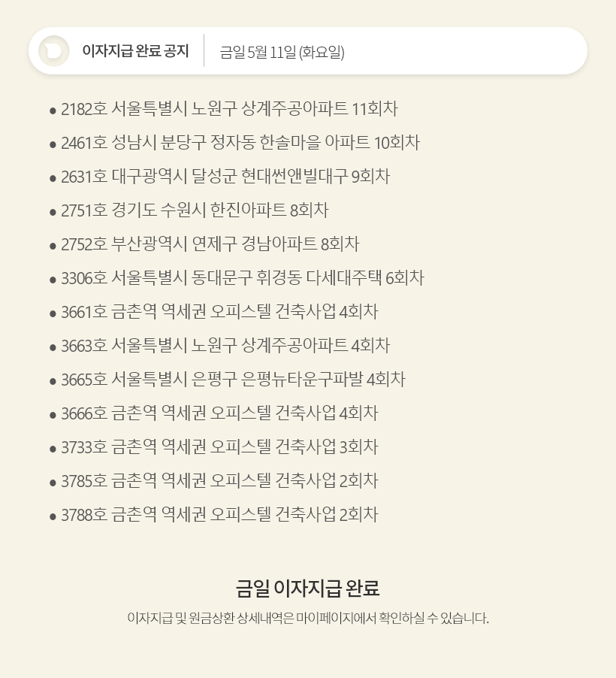This screenshot has width=616, height=678.
Task: Click the bullet dot before 3788호
Action: [53, 516]
